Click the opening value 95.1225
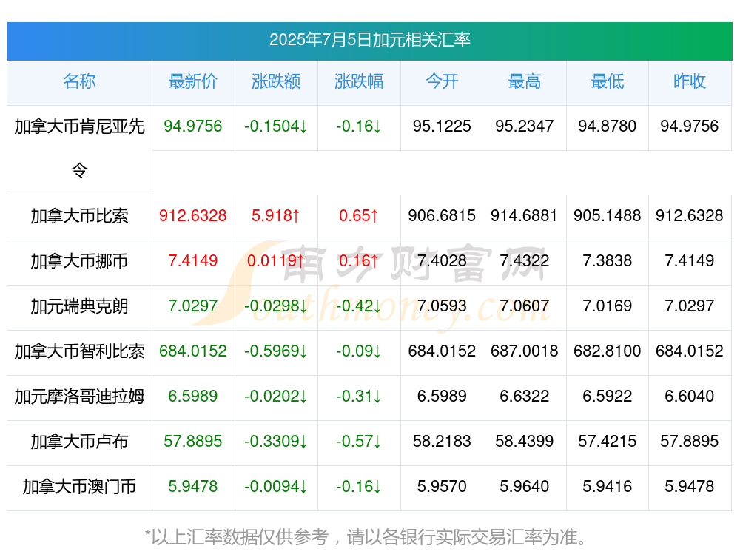The image size is (740, 560). (x=442, y=126)
